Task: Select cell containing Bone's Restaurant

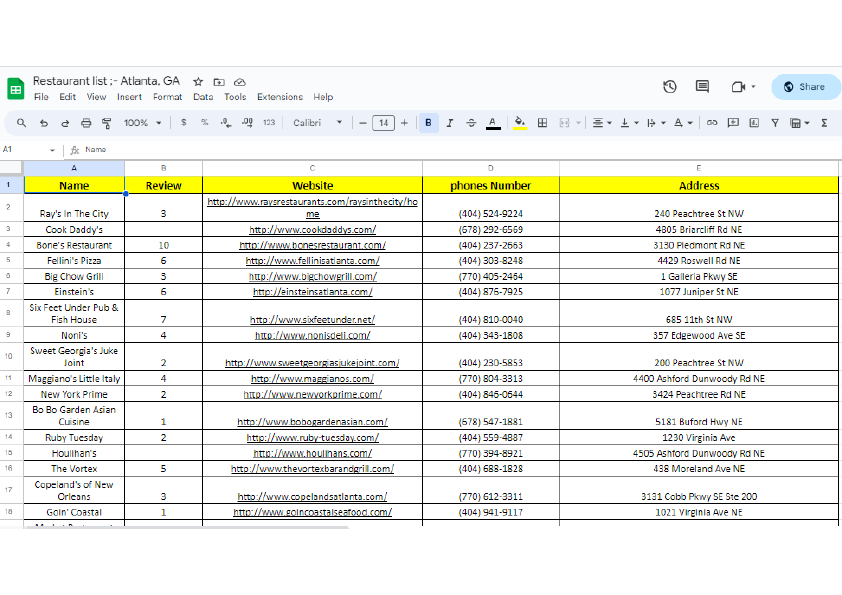Action: (x=73, y=244)
